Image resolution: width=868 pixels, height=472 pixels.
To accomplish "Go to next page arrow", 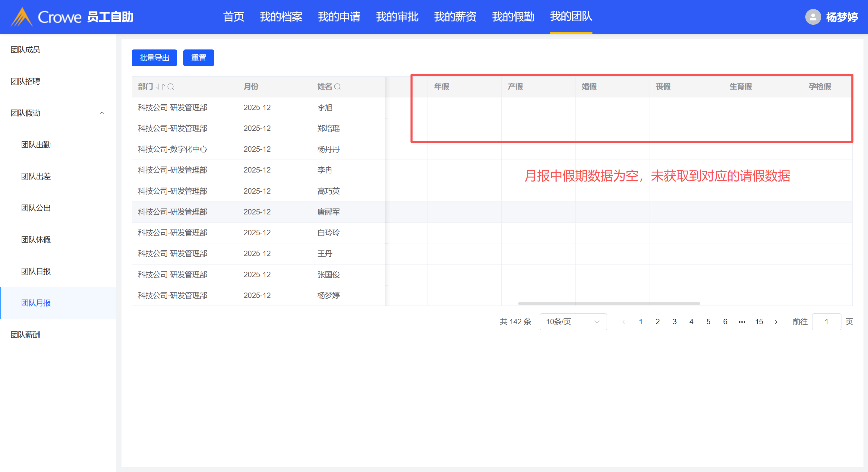I will tap(776, 322).
